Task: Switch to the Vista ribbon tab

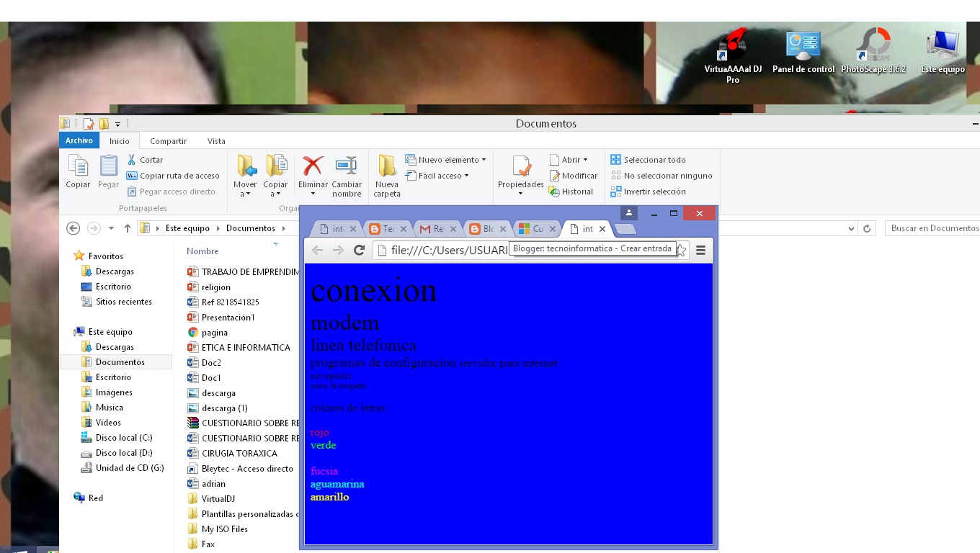Action: (x=215, y=140)
